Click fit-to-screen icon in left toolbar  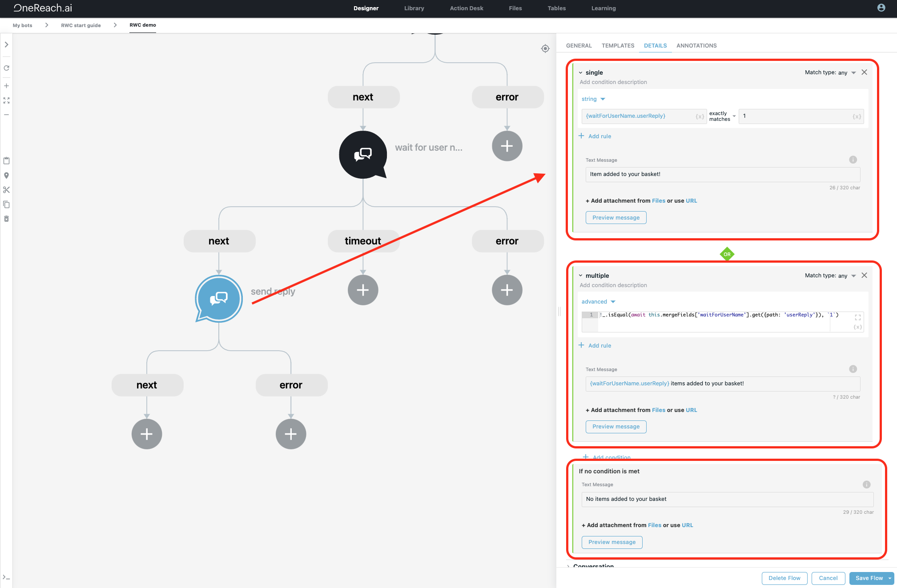[x=6, y=100]
